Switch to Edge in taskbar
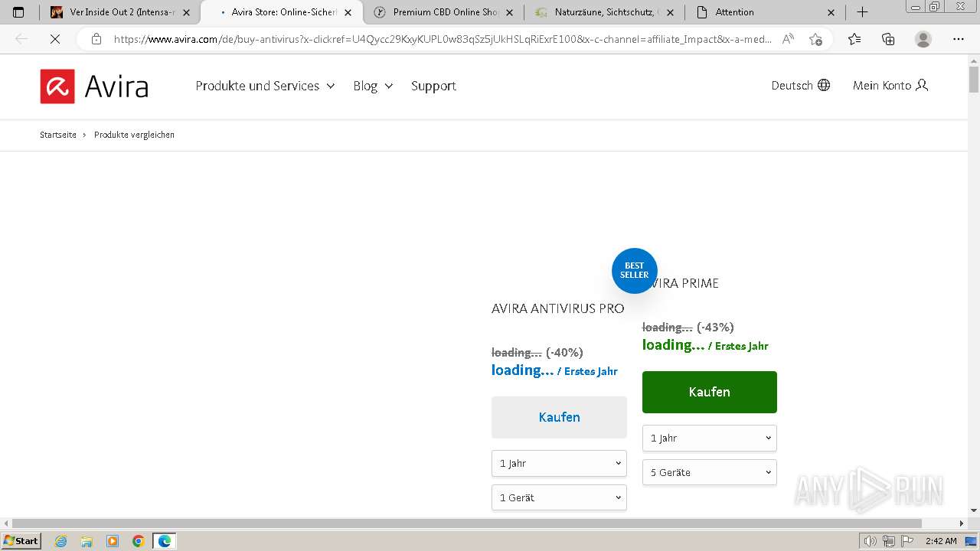The image size is (980, 551). coord(165,541)
